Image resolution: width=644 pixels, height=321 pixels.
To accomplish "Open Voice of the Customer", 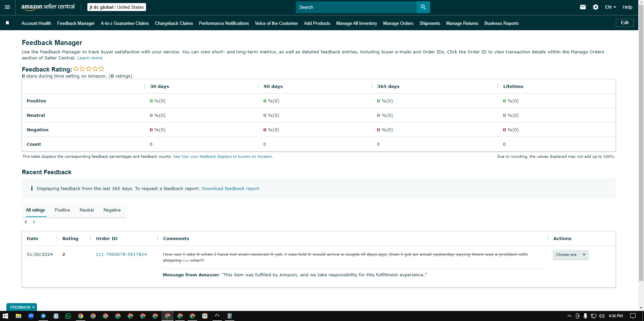I will click(x=276, y=23).
